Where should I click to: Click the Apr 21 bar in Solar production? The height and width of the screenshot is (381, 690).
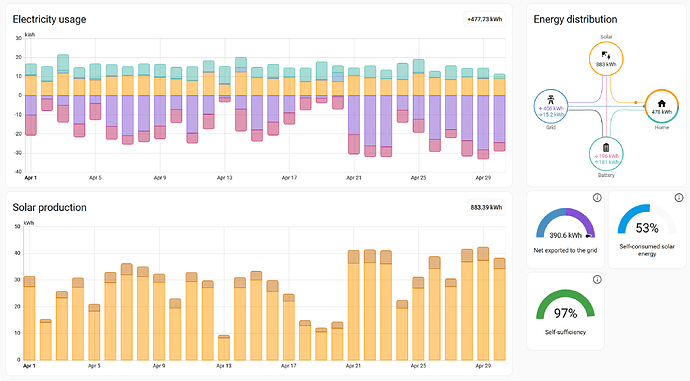pos(353,305)
